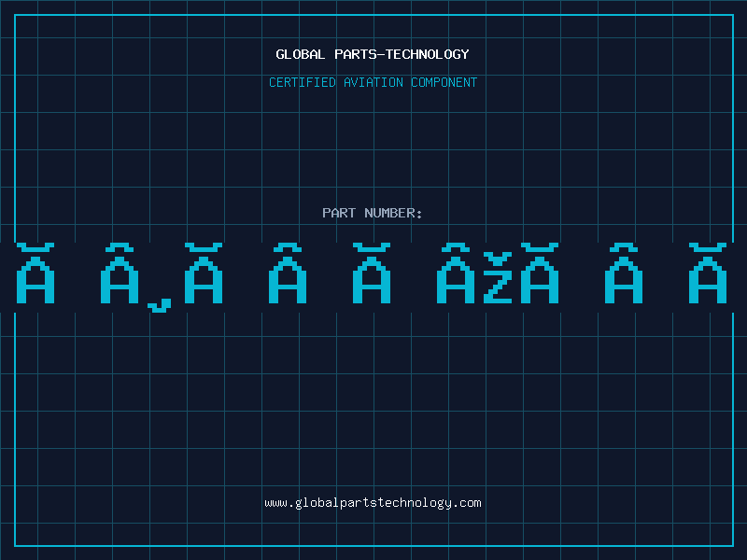Click the PART NUMBER: label

373,213
